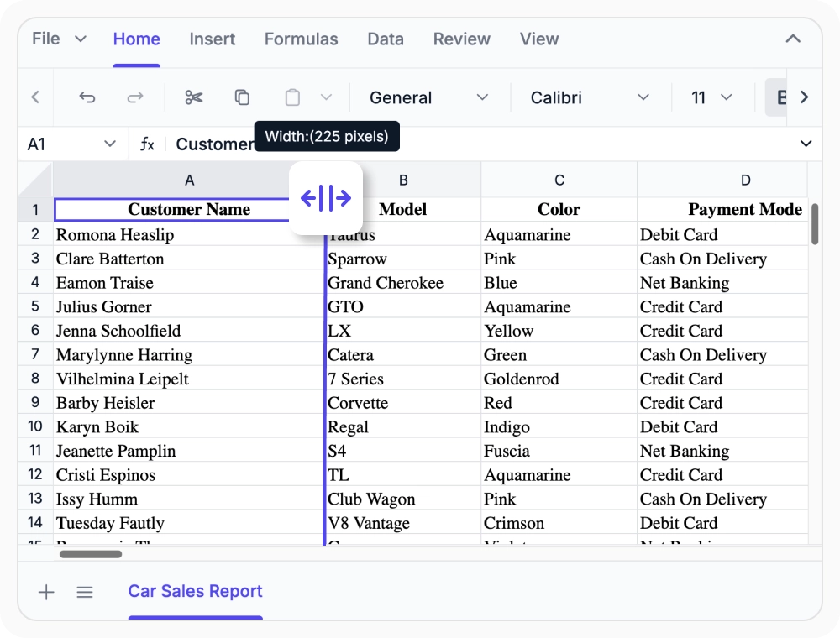Image resolution: width=840 pixels, height=638 pixels.
Task: Select the Model header cell
Action: pyautogui.click(x=403, y=209)
